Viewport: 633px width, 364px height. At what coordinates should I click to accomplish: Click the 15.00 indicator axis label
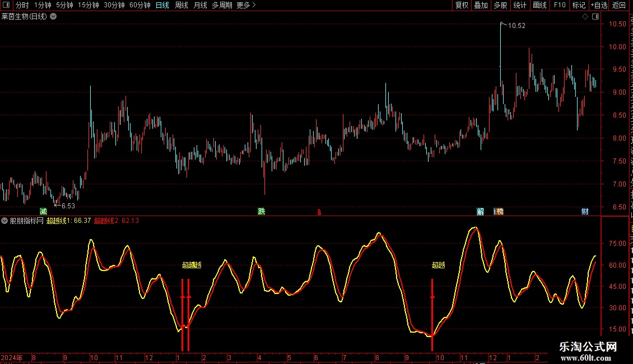(618, 329)
